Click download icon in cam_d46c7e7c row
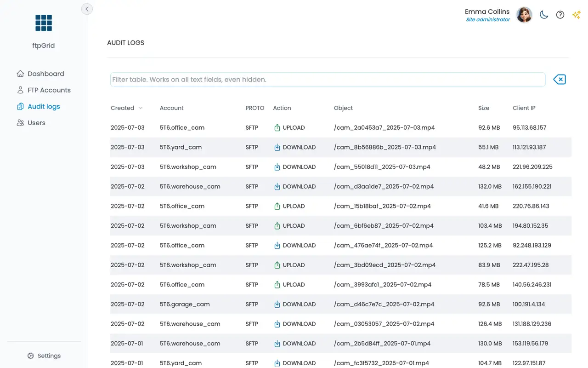Image resolution: width=588 pixels, height=368 pixels. click(x=277, y=305)
